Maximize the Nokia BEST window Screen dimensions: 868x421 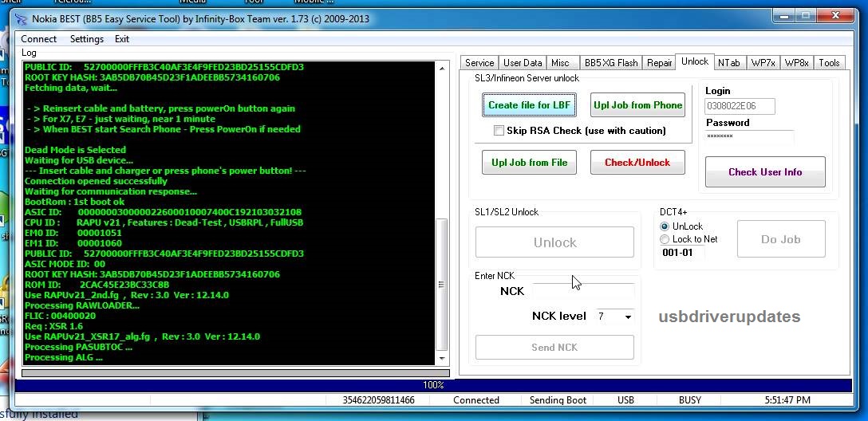click(806, 17)
